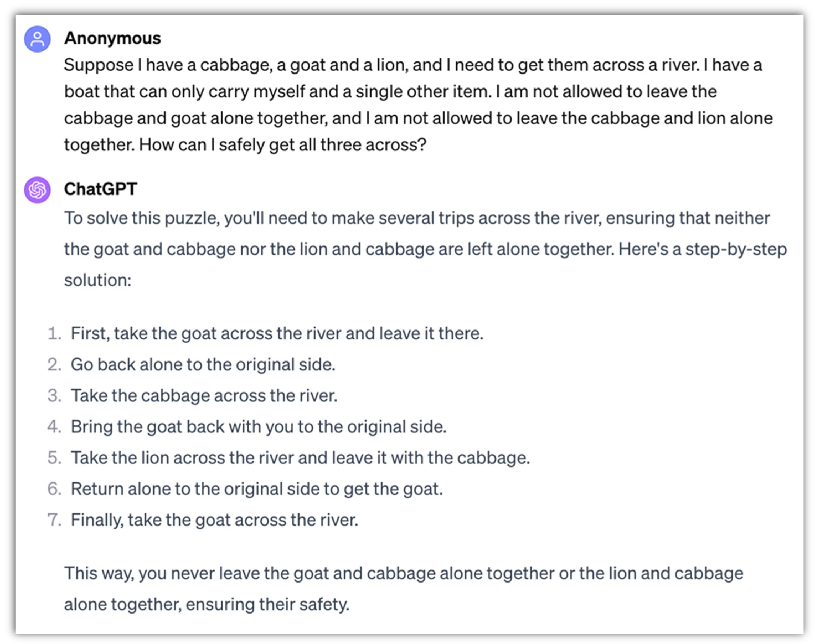
Task: Click the ChatGPT logo avatar
Action: point(37,190)
